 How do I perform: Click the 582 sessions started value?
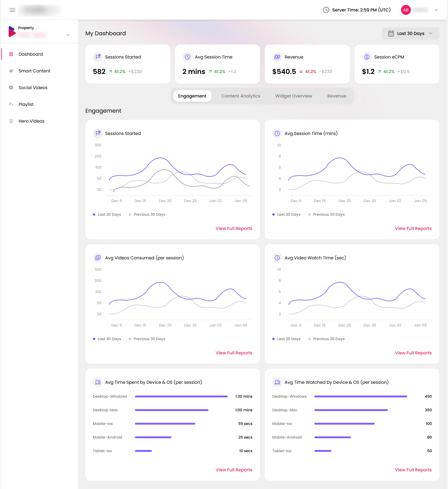[x=99, y=71]
